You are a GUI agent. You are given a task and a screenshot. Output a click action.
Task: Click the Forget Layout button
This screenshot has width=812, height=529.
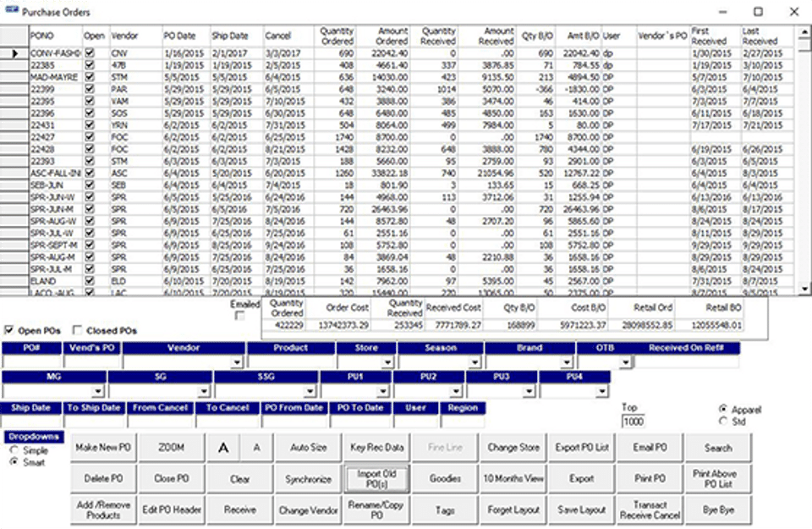(x=513, y=510)
